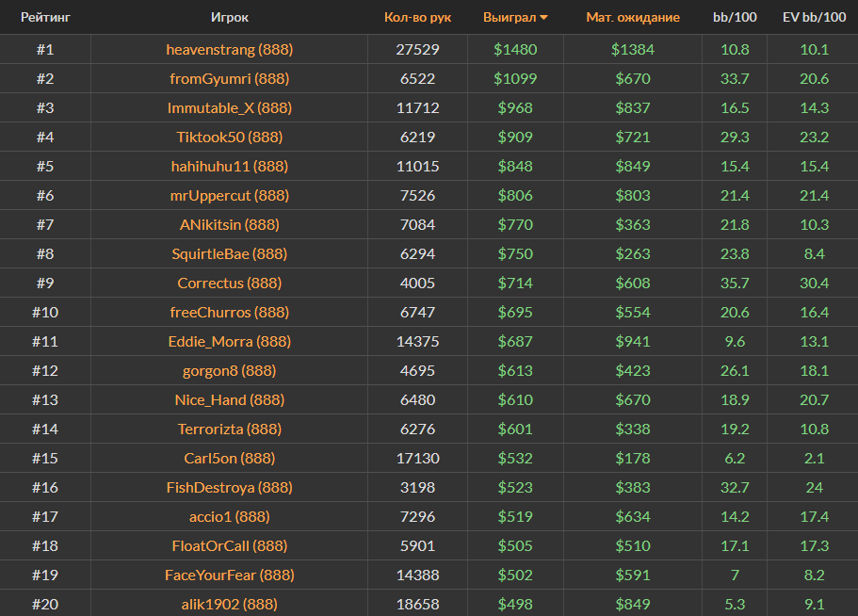View Correctus (888) player page

pos(230,283)
